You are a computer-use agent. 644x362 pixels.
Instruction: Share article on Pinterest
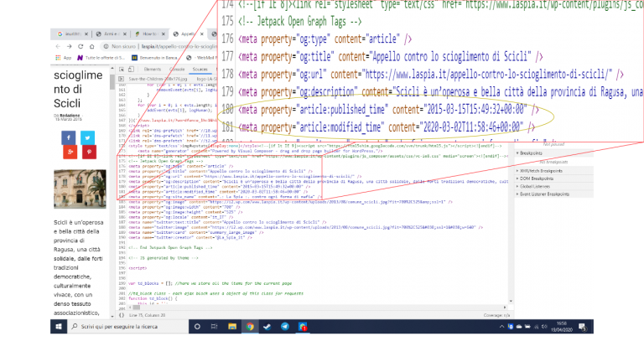[88, 153]
